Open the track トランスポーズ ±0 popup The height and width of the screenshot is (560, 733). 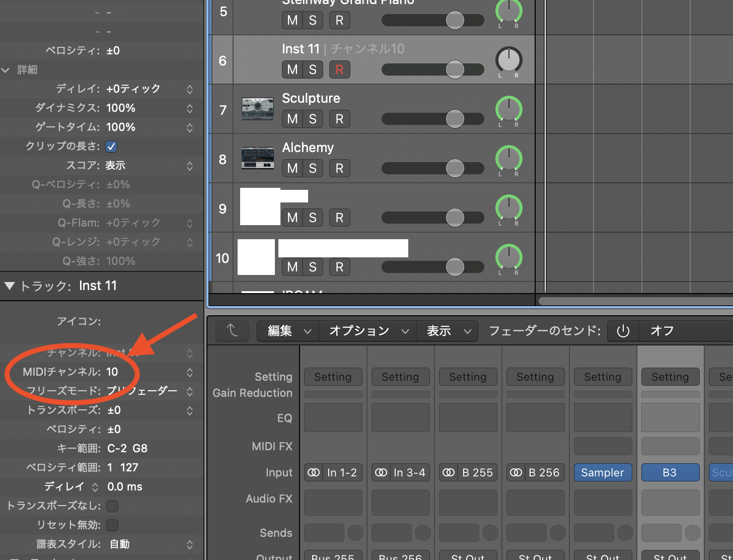(x=190, y=410)
